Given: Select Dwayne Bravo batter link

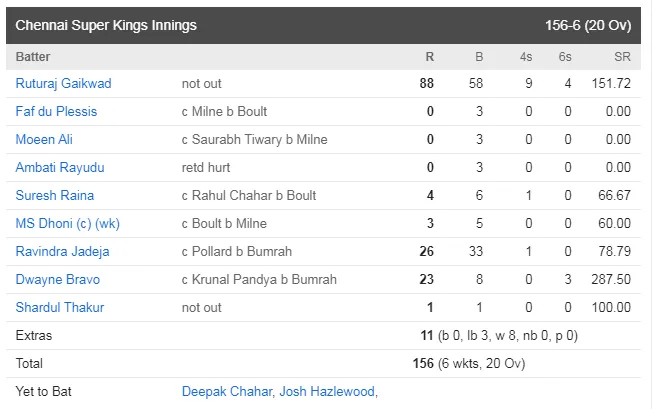Looking at the screenshot, I should click(x=57, y=279).
